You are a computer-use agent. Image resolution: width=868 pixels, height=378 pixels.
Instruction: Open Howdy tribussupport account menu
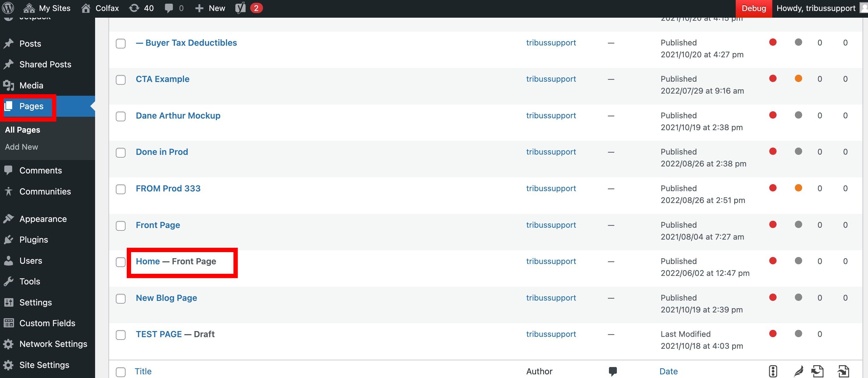pyautogui.click(x=821, y=8)
